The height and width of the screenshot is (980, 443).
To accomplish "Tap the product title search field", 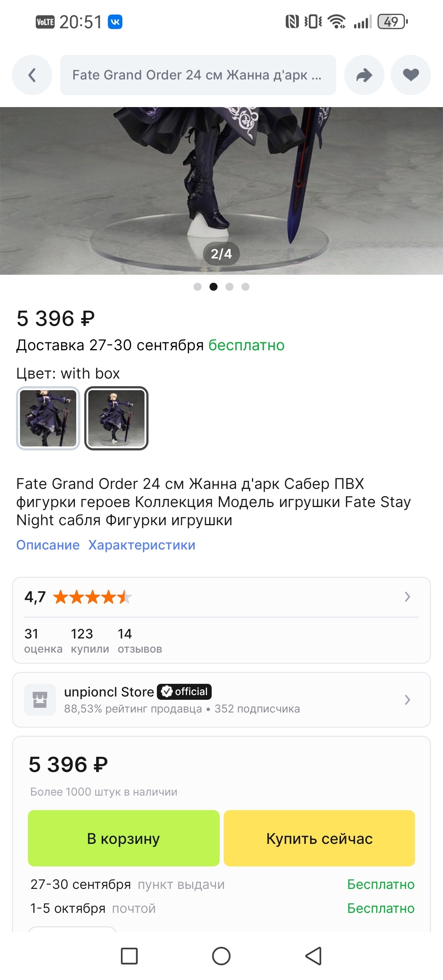I will click(x=198, y=75).
